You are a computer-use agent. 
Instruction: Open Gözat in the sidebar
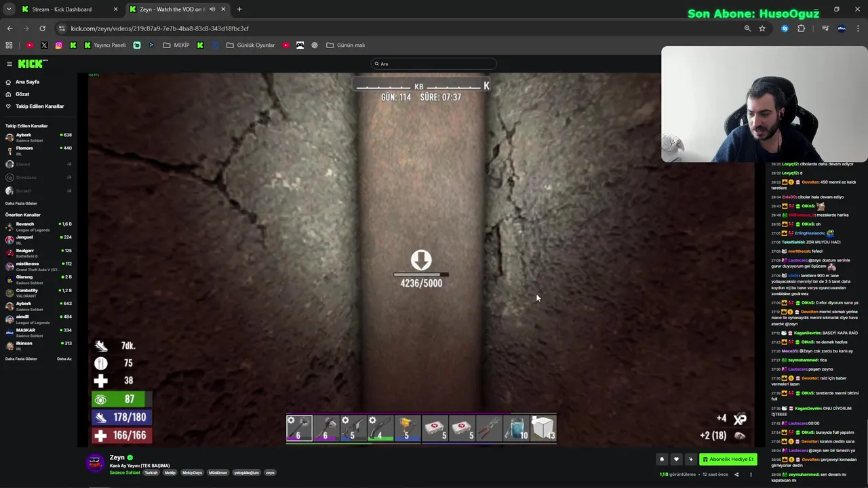(22, 94)
